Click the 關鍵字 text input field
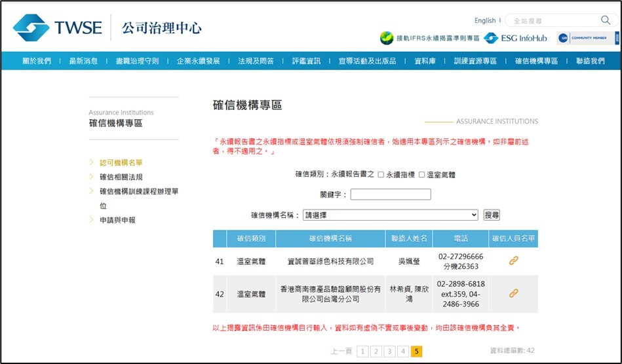Screen dimensions: 622x364 (391, 194)
